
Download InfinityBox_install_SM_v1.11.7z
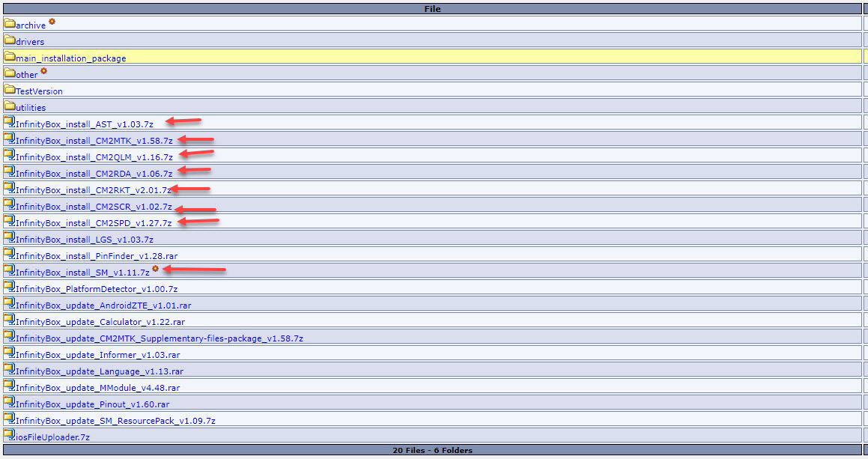tap(82, 273)
